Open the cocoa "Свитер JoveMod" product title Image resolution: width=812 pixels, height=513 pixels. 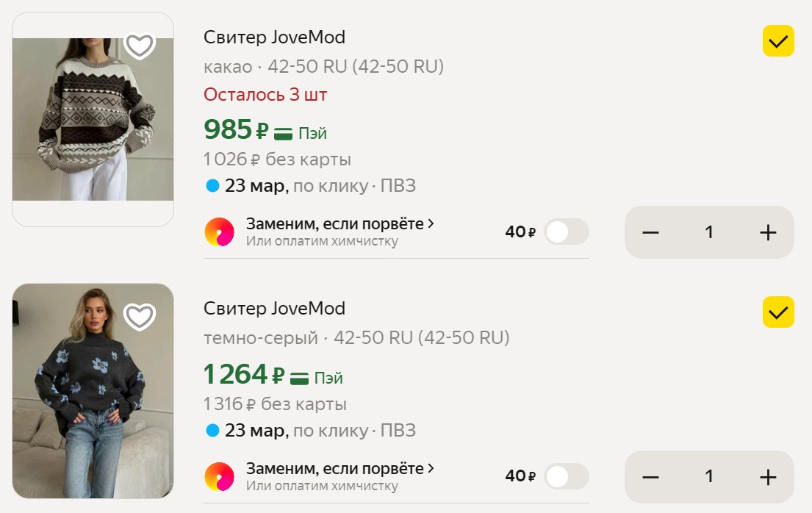pyautogui.click(x=274, y=37)
